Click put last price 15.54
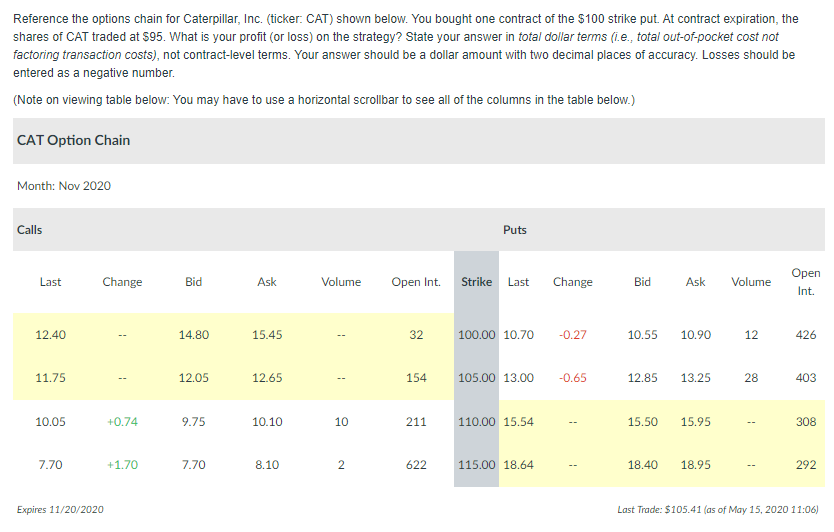 click(x=518, y=422)
